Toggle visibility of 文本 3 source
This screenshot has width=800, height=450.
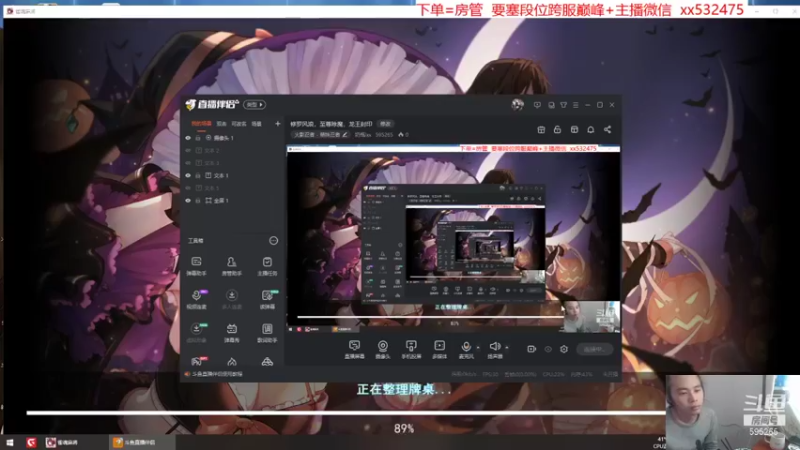[x=188, y=163]
